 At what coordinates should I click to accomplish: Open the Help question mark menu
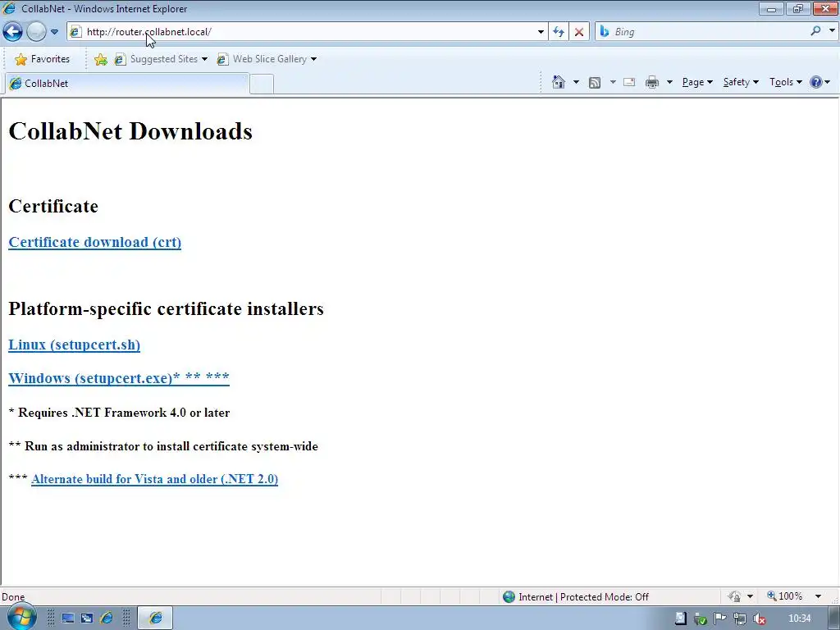tap(819, 82)
